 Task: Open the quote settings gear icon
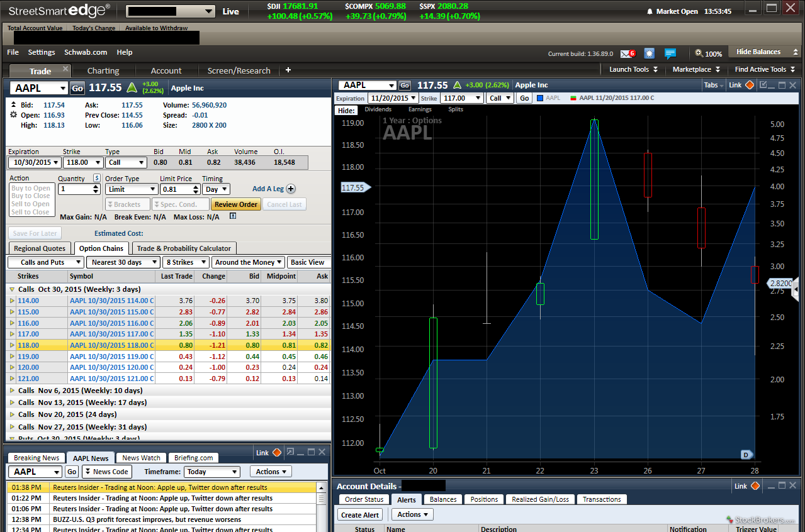13,115
